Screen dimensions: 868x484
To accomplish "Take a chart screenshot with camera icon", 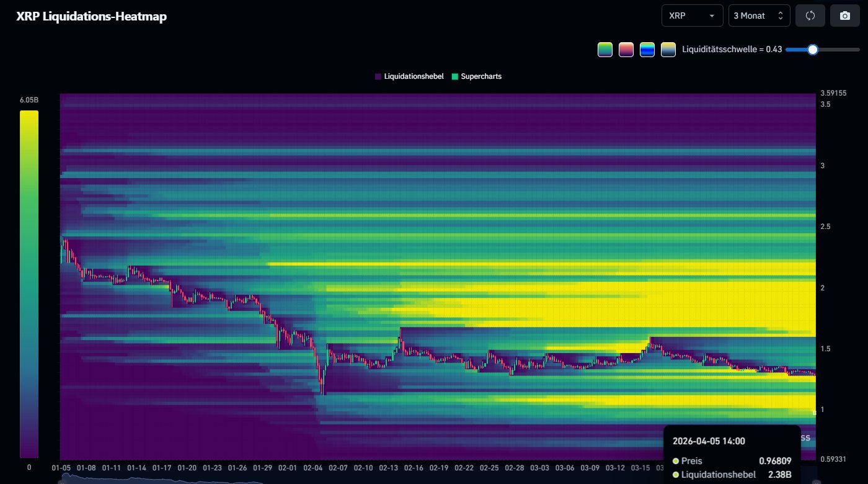I will pos(844,16).
